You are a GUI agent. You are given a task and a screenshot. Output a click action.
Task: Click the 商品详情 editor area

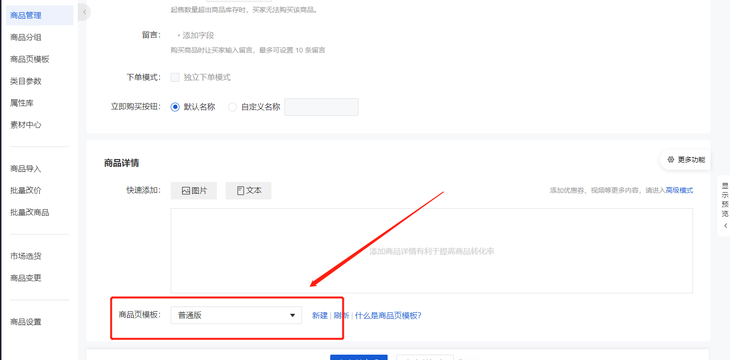(432, 251)
